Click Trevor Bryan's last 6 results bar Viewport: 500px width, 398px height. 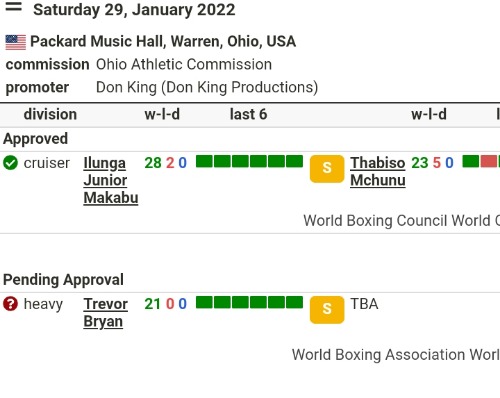coord(249,302)
